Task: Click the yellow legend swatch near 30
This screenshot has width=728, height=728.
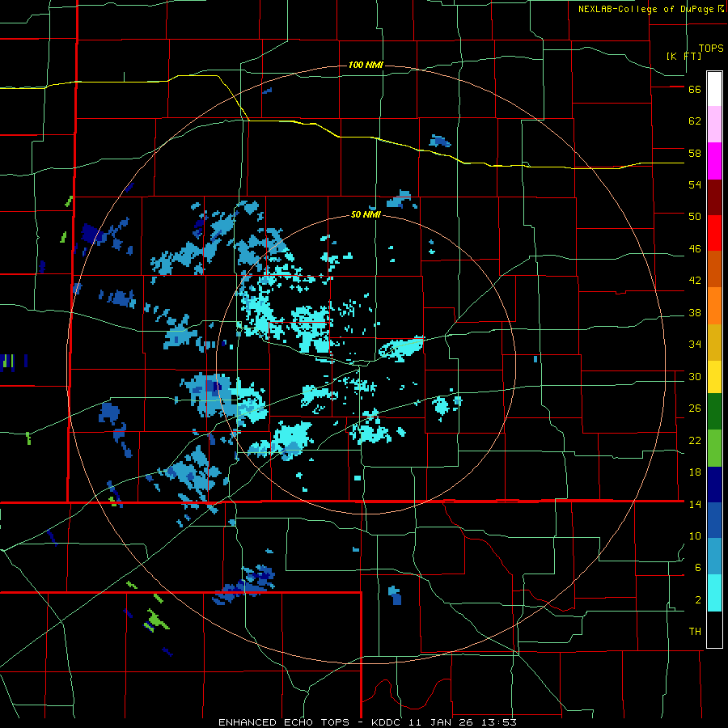Action: coord(714,377)
